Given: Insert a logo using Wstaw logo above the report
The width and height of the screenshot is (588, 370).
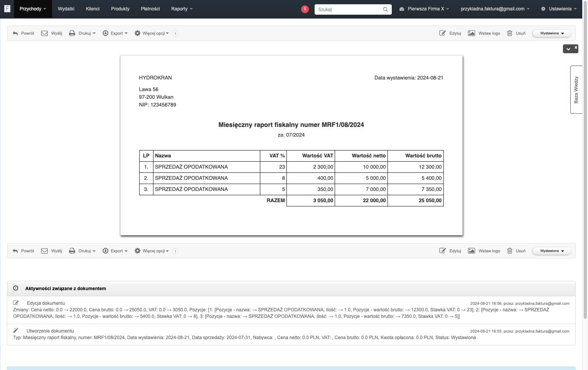Looking at the screenshot, I should 484,33.
